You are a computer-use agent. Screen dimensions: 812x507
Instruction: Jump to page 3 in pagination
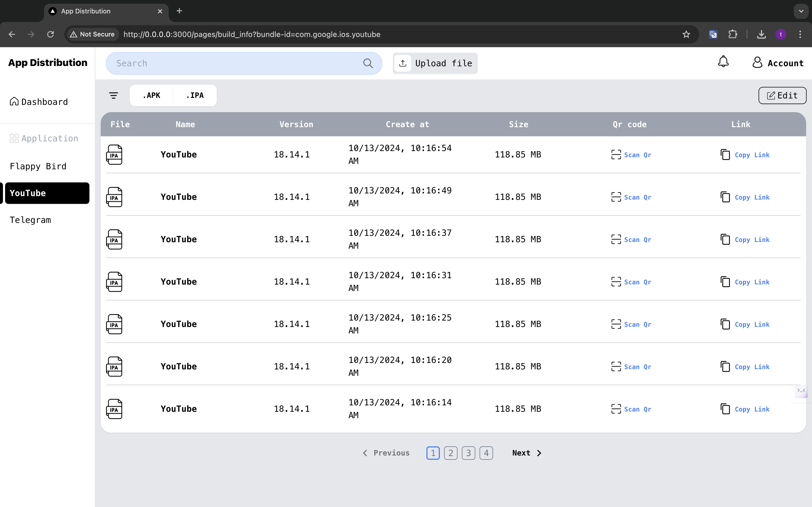[x=468, y=453]
